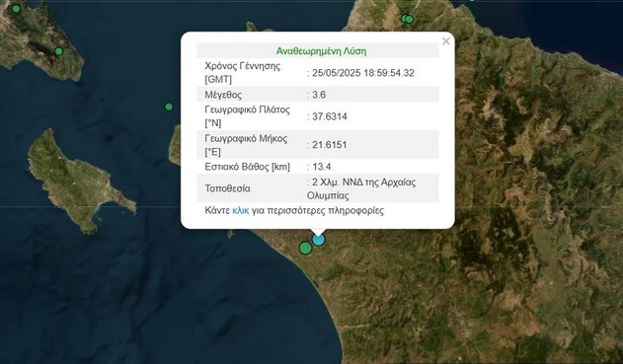Click the longitude value '21.6151'
This screenshot has width=623, height=364.
point(330,145)
